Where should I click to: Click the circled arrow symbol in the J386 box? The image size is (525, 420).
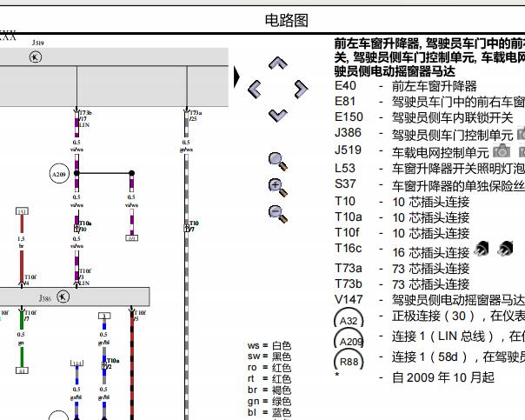(x=63, y=297)
